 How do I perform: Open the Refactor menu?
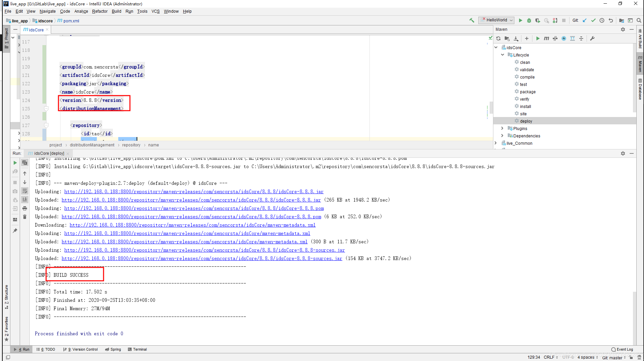[100, 11]
